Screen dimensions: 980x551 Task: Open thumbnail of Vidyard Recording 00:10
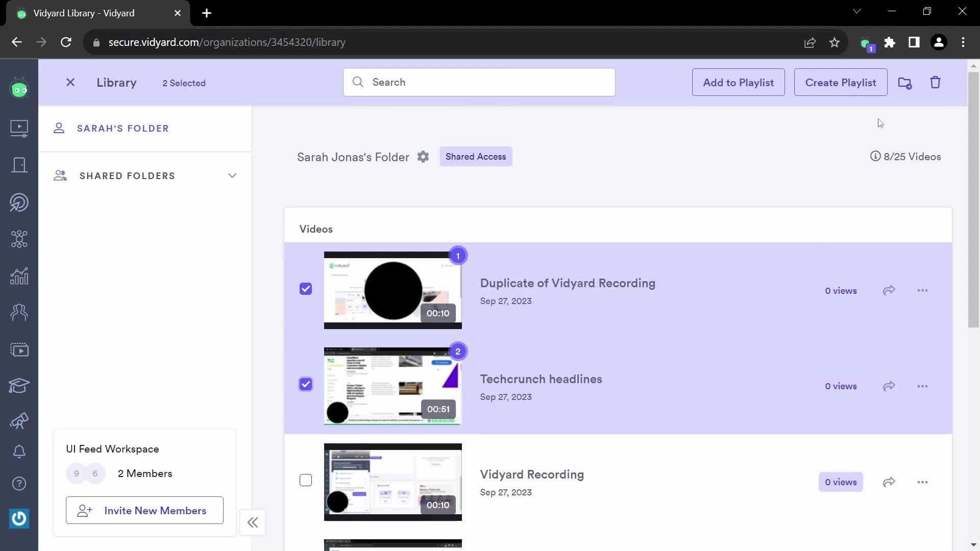[393, 482]
